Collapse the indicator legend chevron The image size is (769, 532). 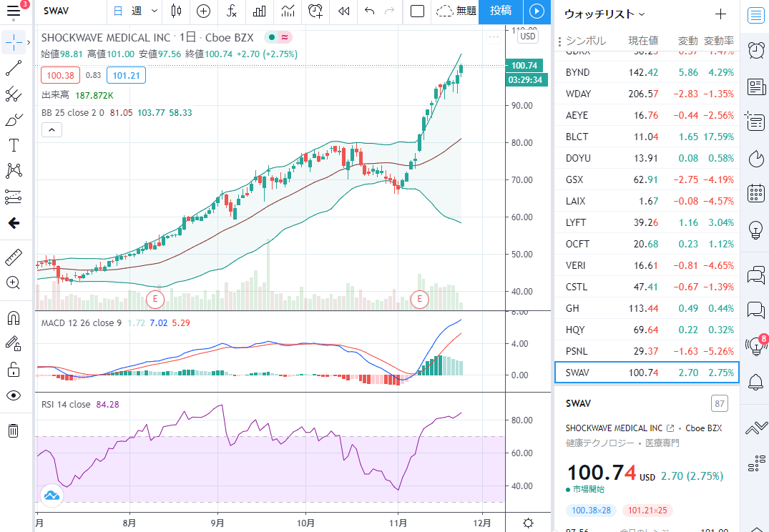[x=52, y=130]
